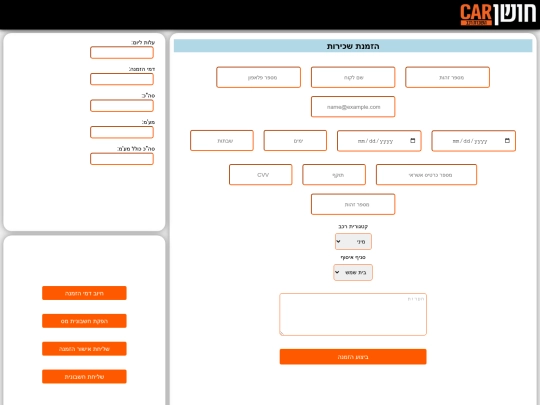Viewport: 540px width, 405px height.
Task: Focus the שבתות Saturdays field
Action: click(222, 141)
